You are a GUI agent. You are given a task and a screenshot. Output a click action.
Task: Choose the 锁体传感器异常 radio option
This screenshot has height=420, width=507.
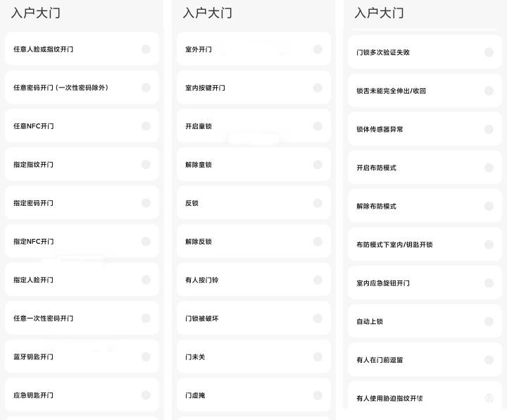[489, 129]
